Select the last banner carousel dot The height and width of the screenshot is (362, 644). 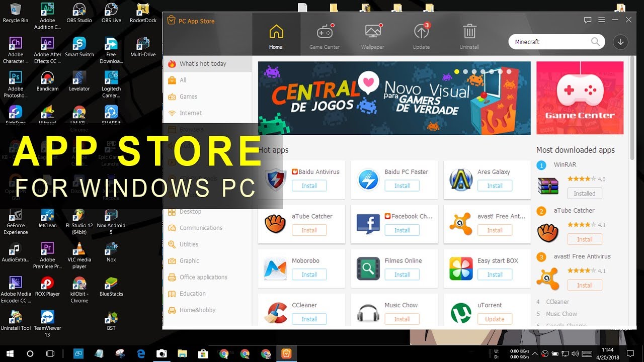point(509,72)
